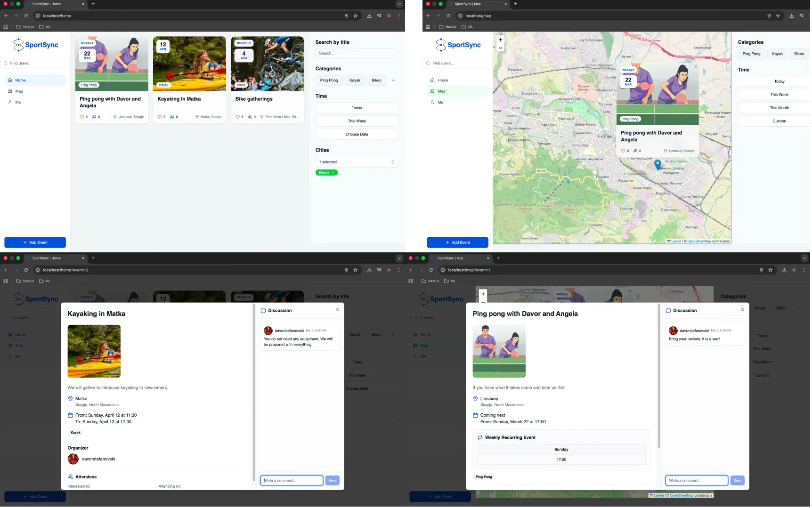Click Add Event button in plain Map window
The width and height of the screenshot is (812, 508).
pos(458,243)
